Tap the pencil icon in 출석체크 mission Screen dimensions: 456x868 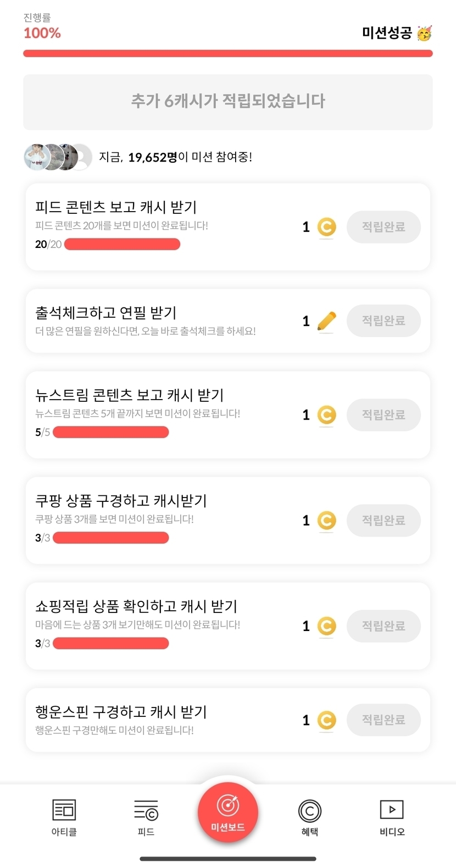click(x=326, y=321)
